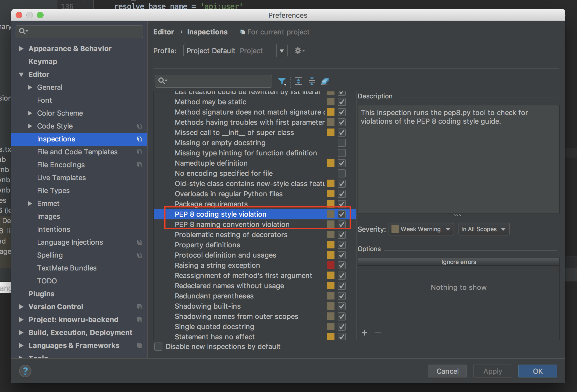Expand the Code Style subsection
This screenshot has height=392, width=577.
pyautogui.click(x=30, y=126)
